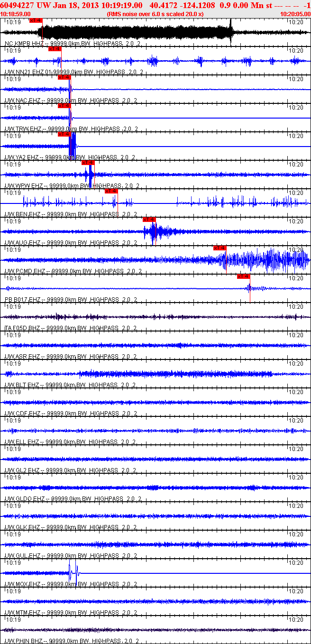Click the red pick marker on UW.YA2.EHZ trace

click(x=64, y=134)
